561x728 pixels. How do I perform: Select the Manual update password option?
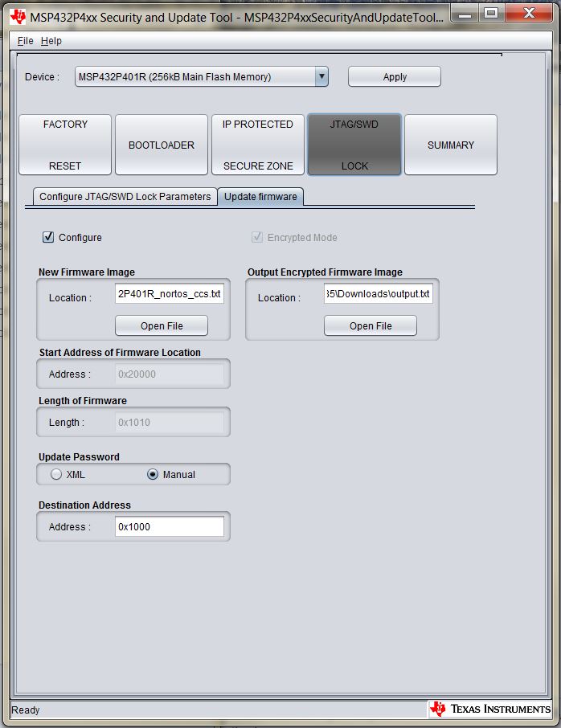point(153,475)
